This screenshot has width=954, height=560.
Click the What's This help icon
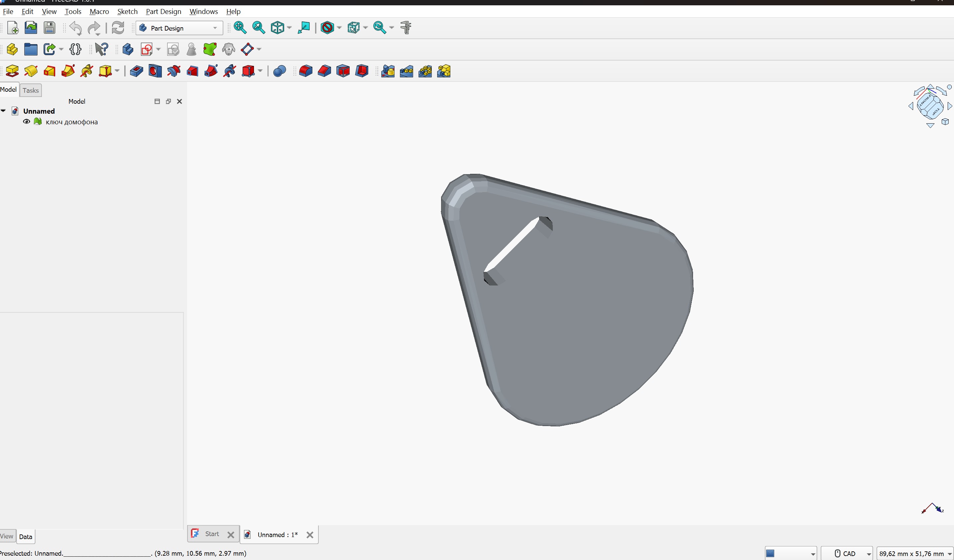click(x=101, y=50)
